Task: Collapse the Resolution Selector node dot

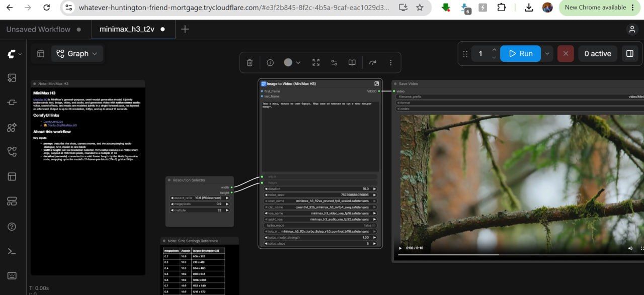Action: pyautogui.click(x=169, y=180)
